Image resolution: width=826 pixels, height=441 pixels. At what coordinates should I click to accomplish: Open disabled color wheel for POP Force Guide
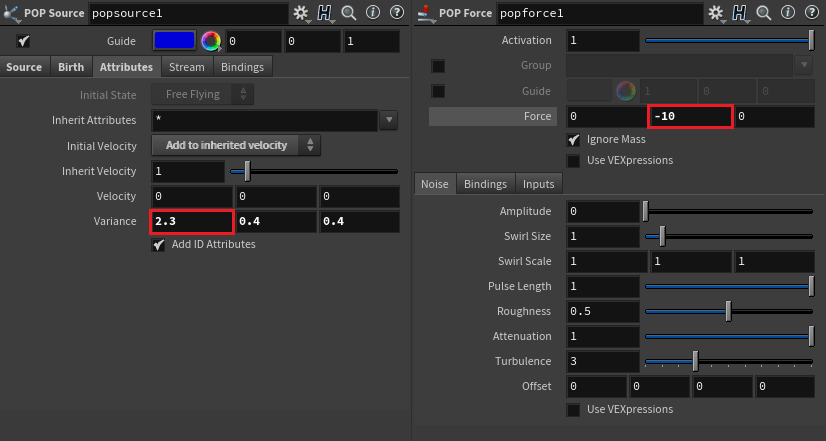[x=626, y=91]
